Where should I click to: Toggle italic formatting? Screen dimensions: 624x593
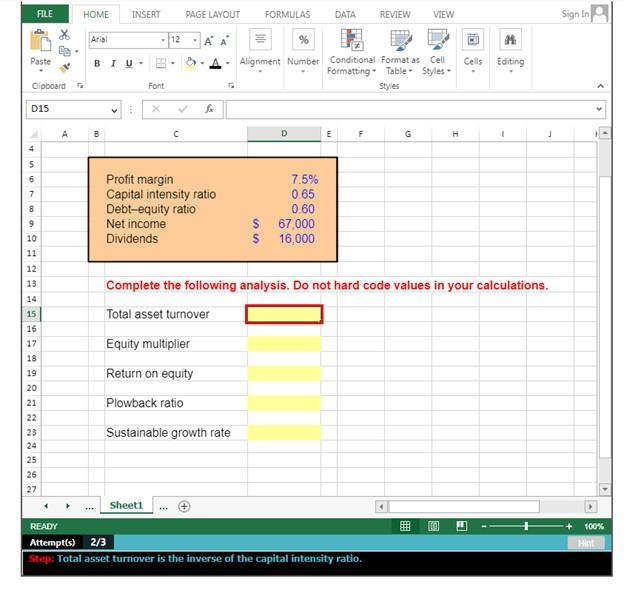tap(113, 63)
